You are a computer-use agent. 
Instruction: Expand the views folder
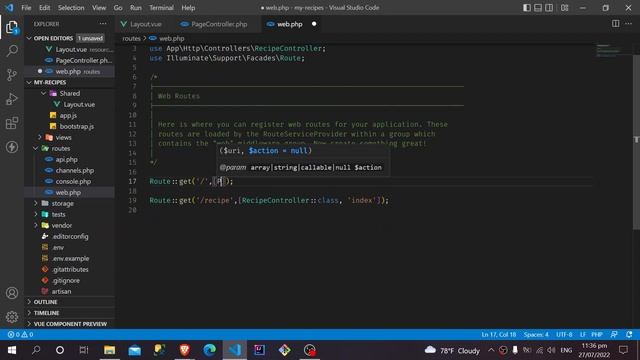tap(39, 137)
